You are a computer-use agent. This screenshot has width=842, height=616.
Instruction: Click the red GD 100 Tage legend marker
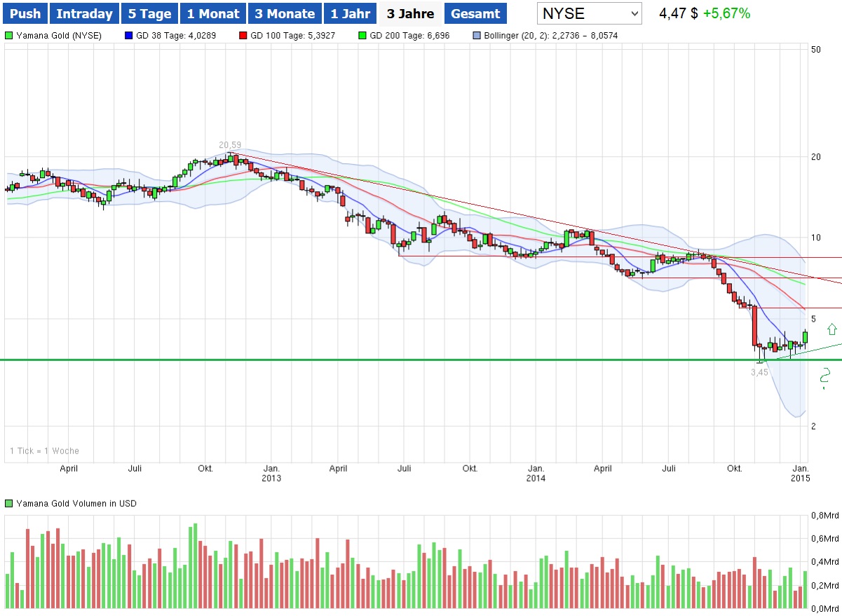click(243, 35)
